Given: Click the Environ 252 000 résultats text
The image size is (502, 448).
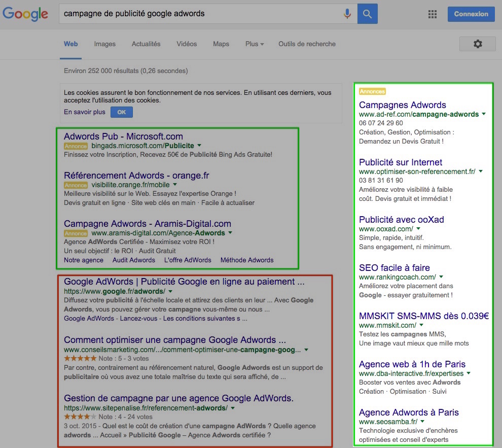Looking at the screenshot, I should [x=126, y=71].
